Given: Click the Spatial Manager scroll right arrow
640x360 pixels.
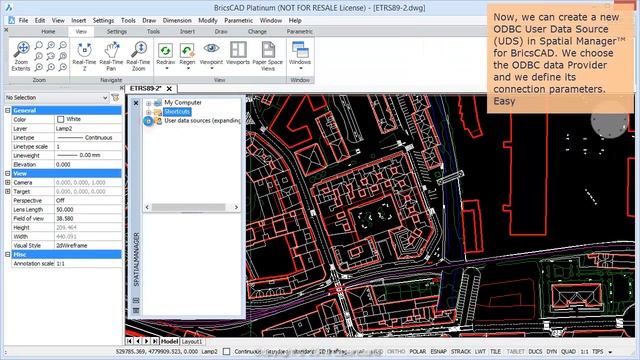Looking at the screenshot, I should [236, 207].
